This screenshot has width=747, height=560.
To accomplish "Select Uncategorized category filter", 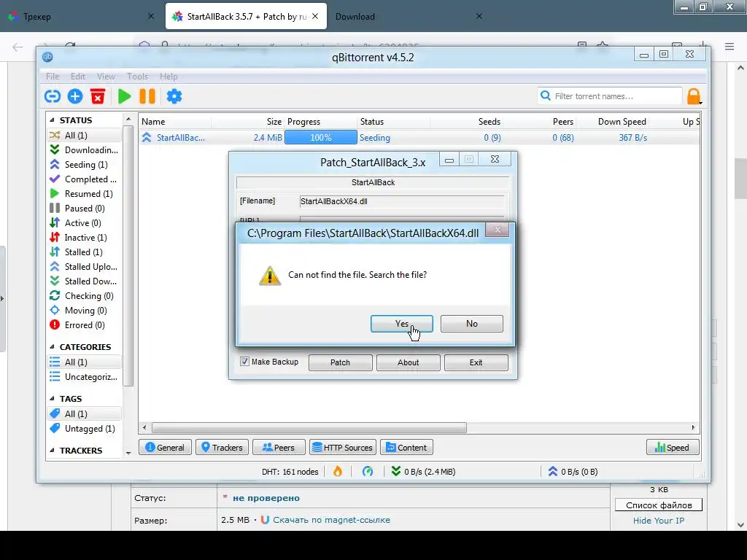I will click(x=84, y=377).
